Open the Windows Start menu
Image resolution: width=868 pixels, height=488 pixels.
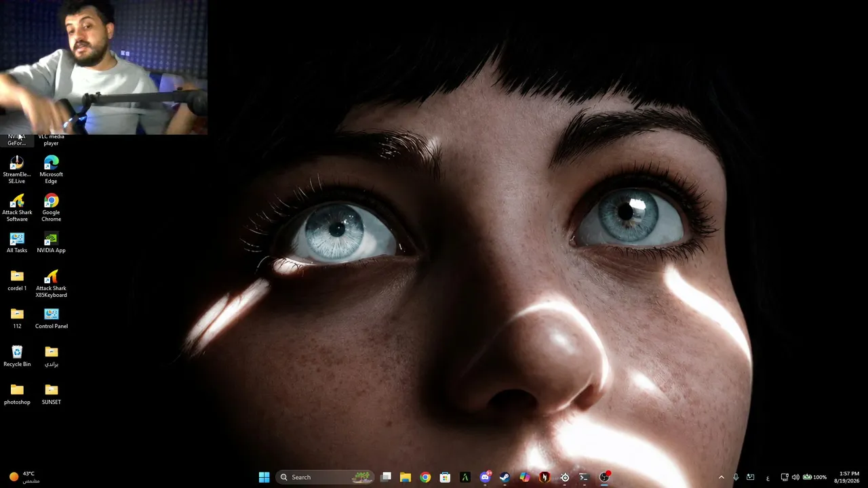[x=264, y=477]
